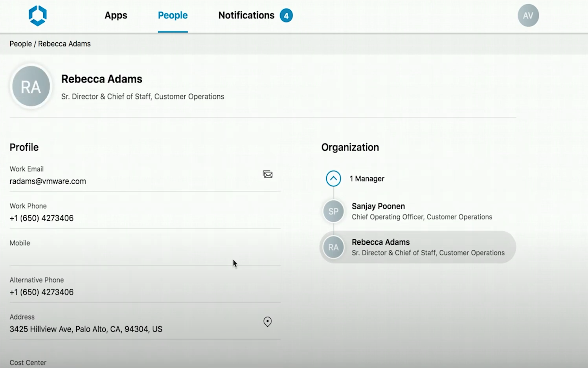The width and height of the screenshot is (588, 368).
Task: Collapse the 1 Manager organization section
Action: point(333,178)
